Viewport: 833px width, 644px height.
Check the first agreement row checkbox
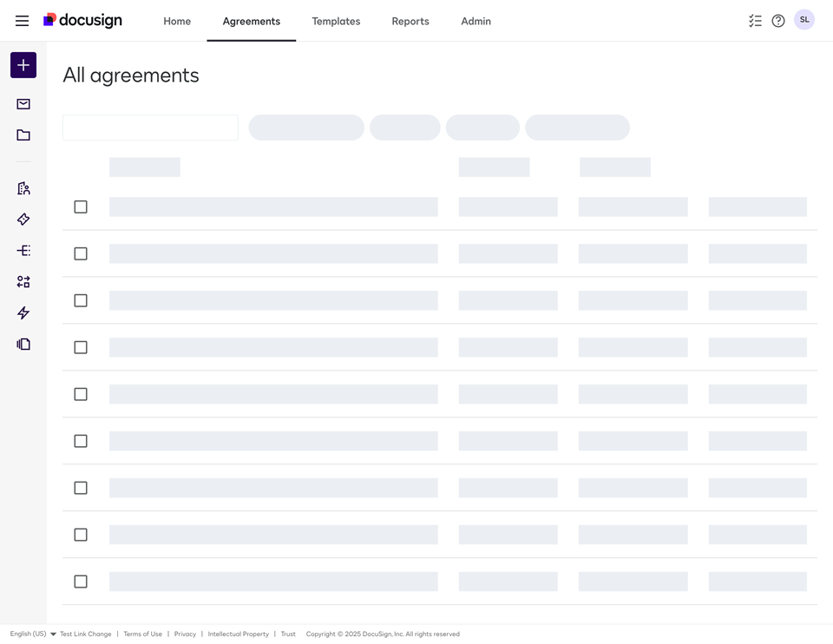81,207
